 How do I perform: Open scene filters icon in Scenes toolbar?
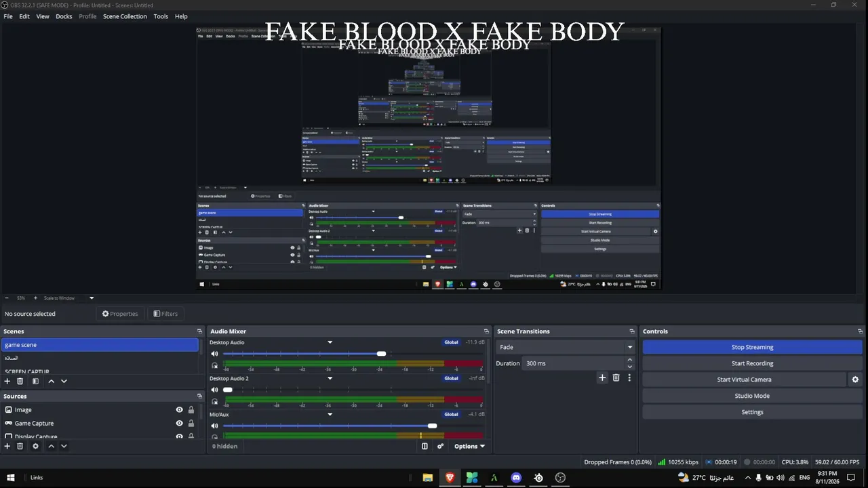pyautogui.click(x=36, y=382)
